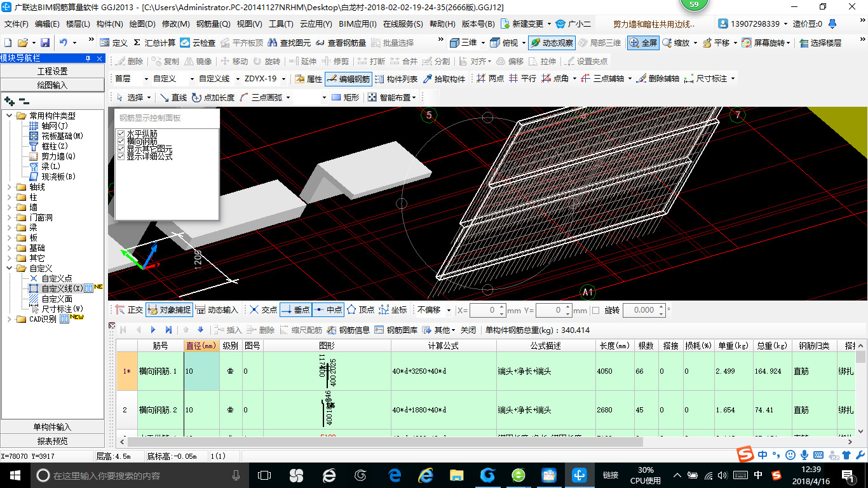The height and width of the screenshot is (488, 868).
Task: Select the 镜像 mirror tool
Action: tap(198, 61)
